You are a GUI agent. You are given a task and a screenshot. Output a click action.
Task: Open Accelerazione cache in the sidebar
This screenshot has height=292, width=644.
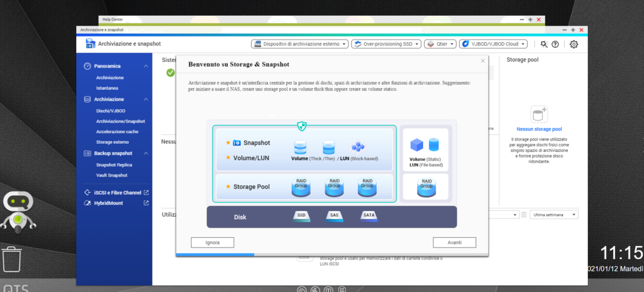coord(117,132)
